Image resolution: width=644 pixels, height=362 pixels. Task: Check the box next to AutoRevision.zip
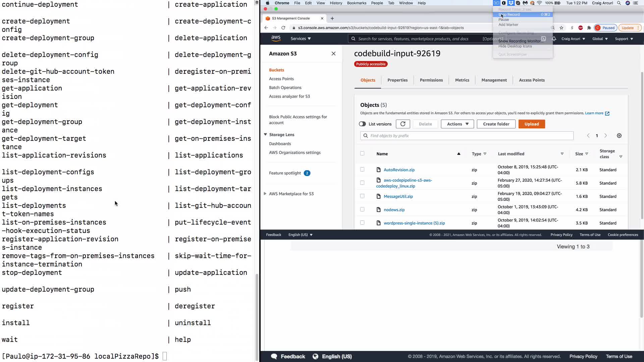tap(362, 170)
